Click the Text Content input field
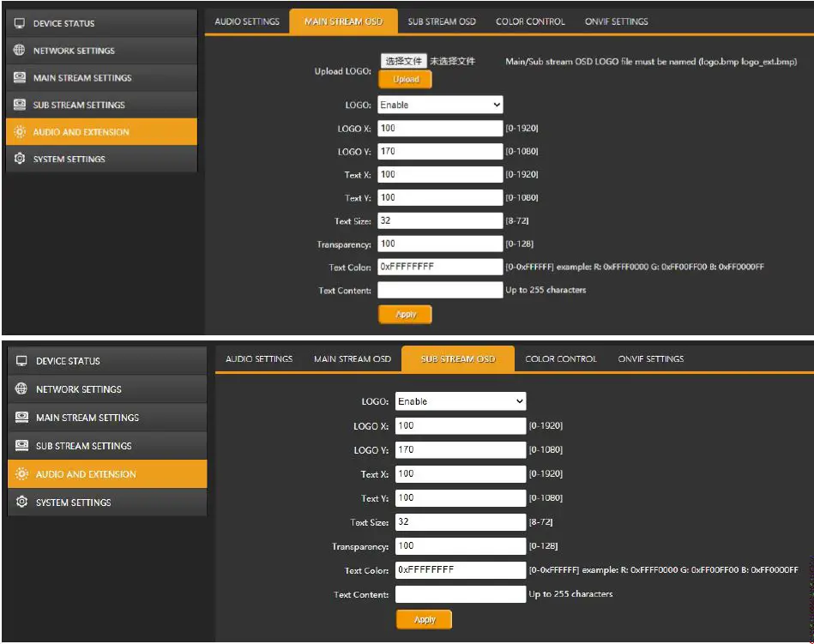Viewport: 814px width, 644px height. (439, 289)
